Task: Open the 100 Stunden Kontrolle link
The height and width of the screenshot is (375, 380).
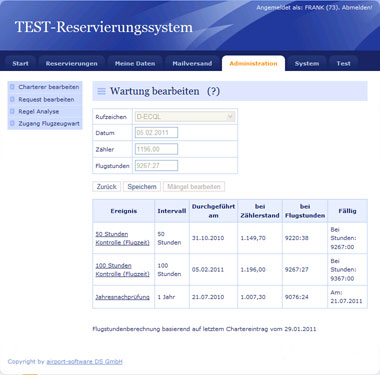Action: coord(122,270)
